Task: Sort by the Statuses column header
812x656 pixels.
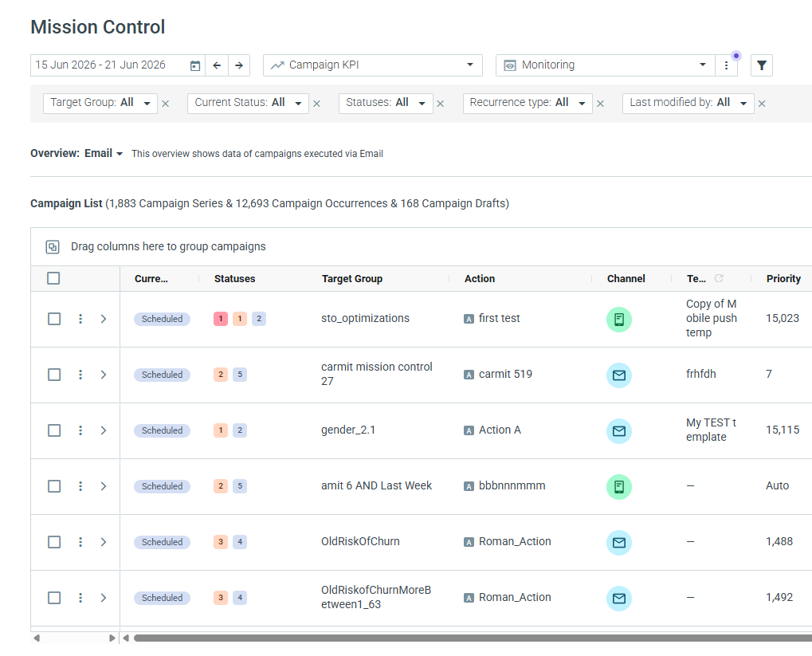Action: [234, 279]
